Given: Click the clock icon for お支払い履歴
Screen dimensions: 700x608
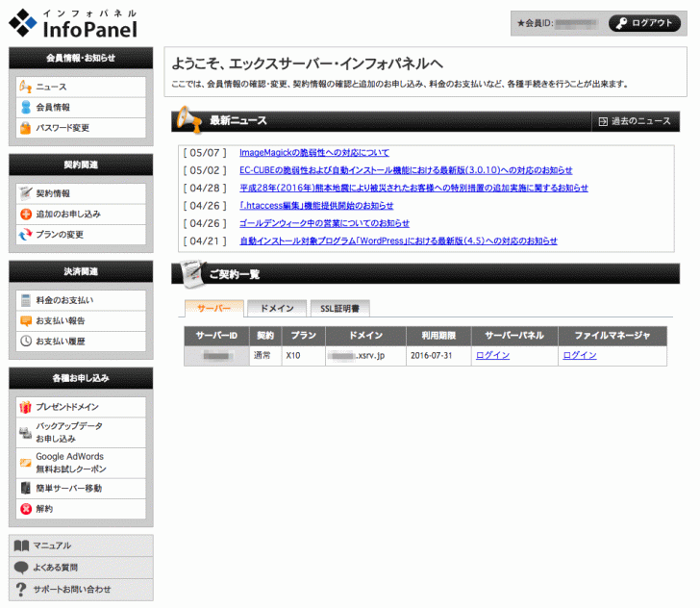Looking at the screenshot, I should click(26, 341).
